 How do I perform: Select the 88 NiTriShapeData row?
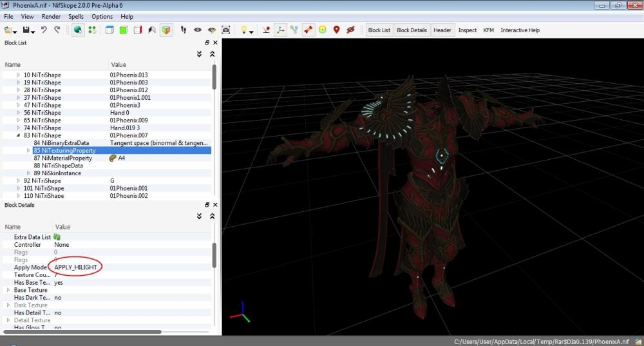[107, 165]
